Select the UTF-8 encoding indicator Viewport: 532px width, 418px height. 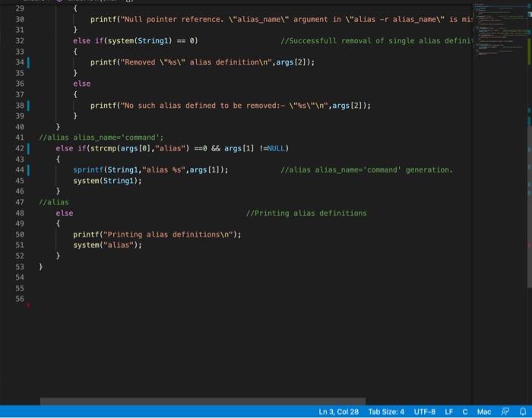[x=424, y=412]
